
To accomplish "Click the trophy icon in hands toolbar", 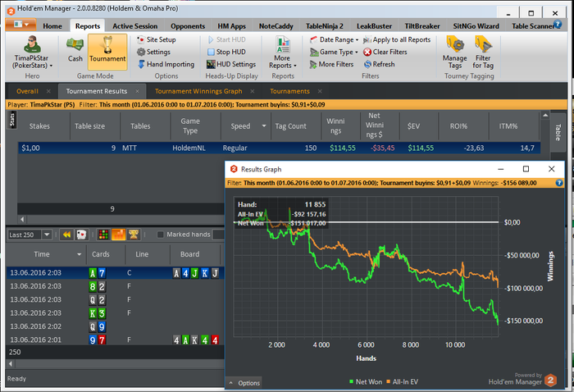I will (x=134, y=235).
